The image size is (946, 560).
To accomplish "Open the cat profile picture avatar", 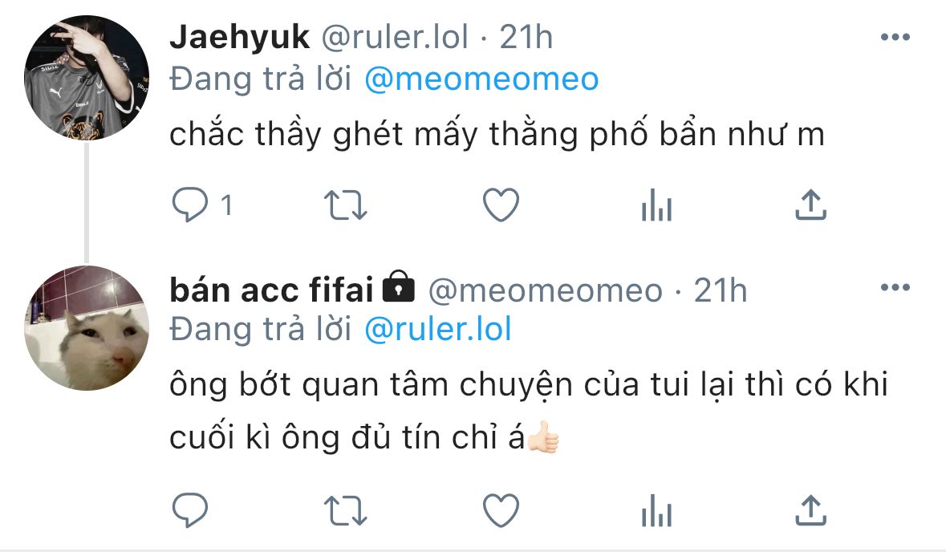I will click(x=87, y=328).
